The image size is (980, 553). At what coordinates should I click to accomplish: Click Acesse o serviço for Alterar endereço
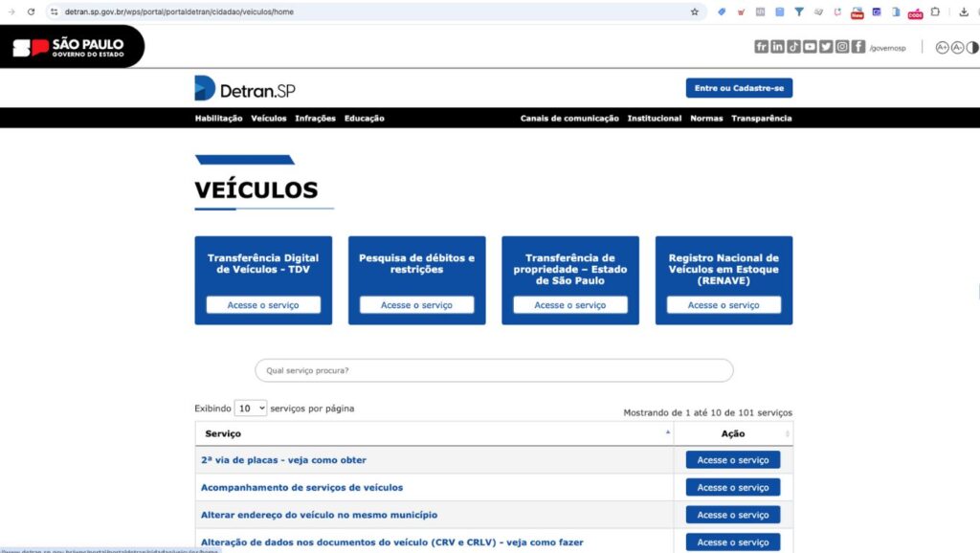click(732, 515)
